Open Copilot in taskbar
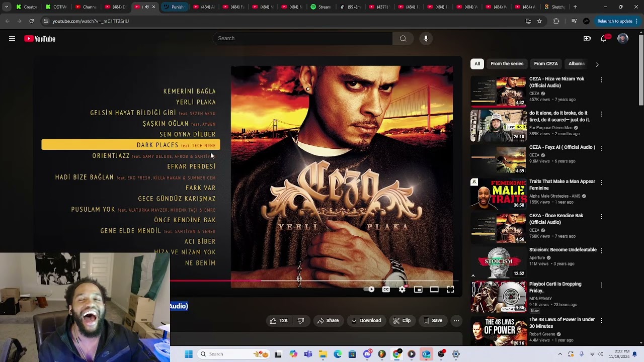Screen dimensions: 644x362 293,354
